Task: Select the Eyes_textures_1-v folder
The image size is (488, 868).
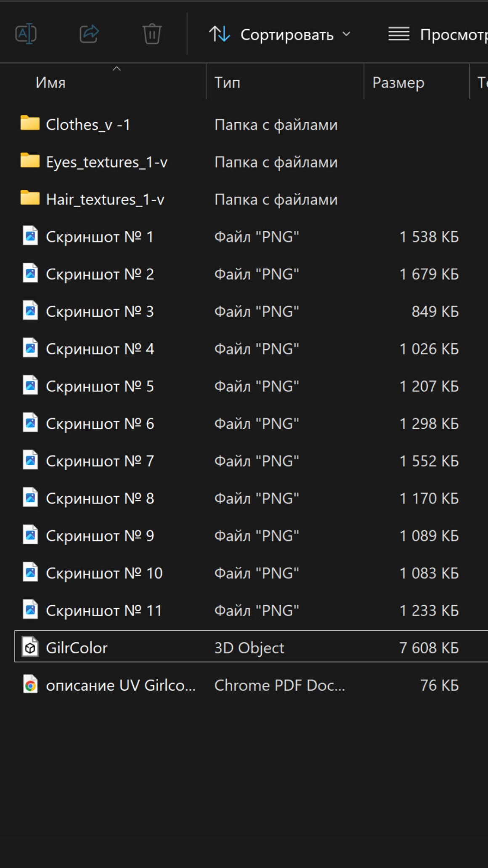Action: [x=106, y=162]
